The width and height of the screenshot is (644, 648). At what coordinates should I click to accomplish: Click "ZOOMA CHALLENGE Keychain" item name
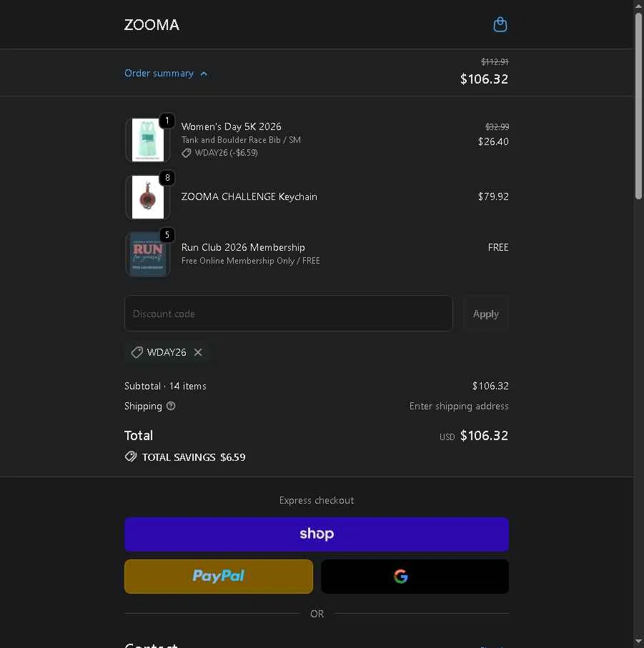coord(249,196)
